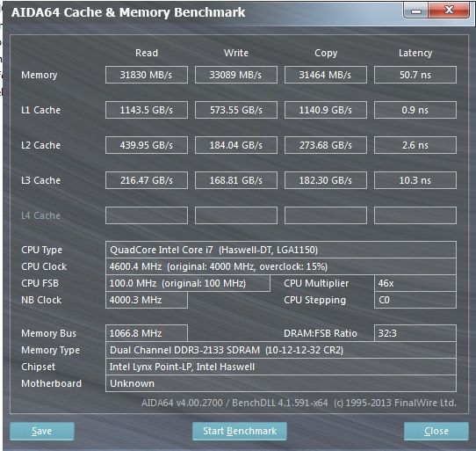Screen dimensions: 476x451
Task: Click the empty L4 Cache Copy box
Action: coord(326,215)
